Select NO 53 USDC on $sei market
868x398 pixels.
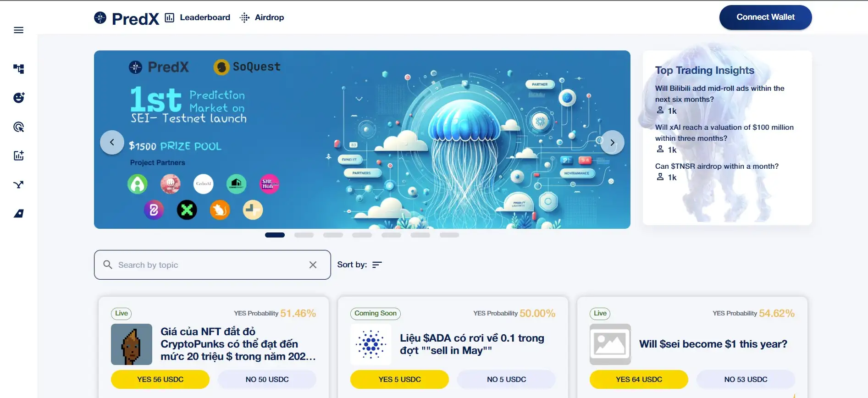(x=745, y=379)
